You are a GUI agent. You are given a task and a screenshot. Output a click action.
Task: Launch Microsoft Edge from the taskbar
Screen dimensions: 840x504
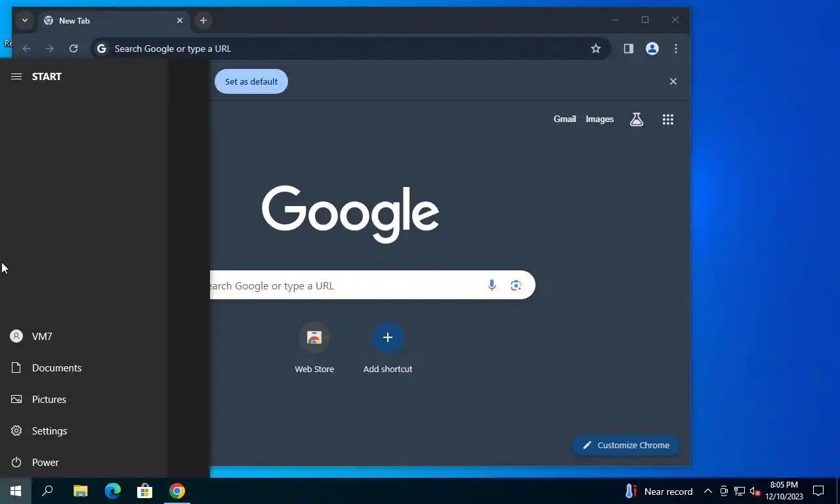(113, 491)
